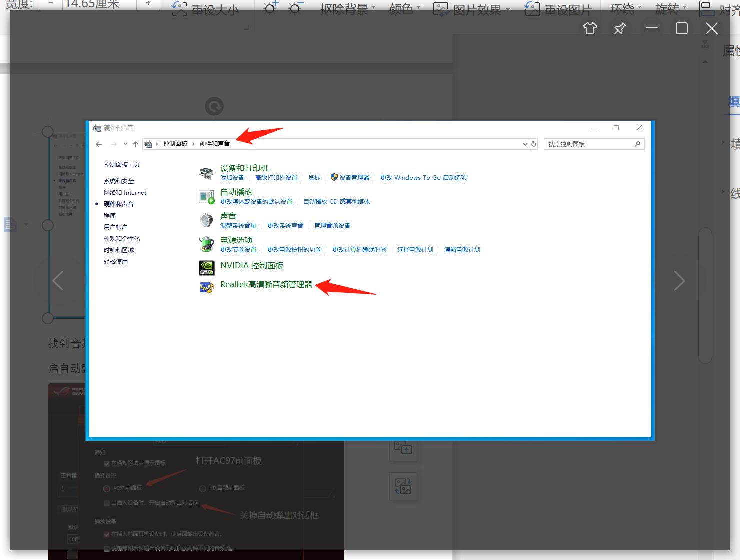Click the back arrow in Control Panel
The height and width of the screenshot is (560, 740).
click(99, 144)
